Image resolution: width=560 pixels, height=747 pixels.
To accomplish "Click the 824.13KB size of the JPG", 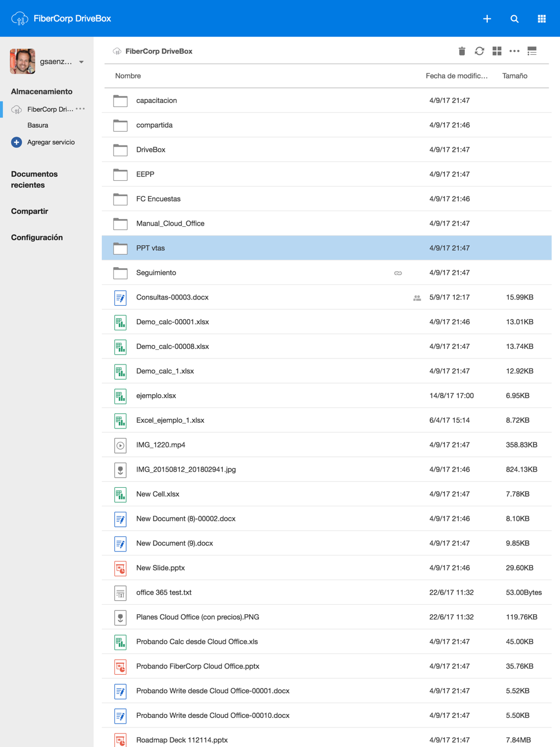I will point(521,470).
